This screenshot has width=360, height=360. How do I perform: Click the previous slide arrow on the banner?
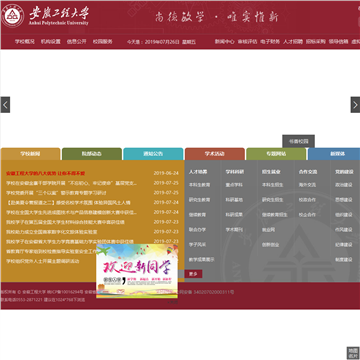5,105
